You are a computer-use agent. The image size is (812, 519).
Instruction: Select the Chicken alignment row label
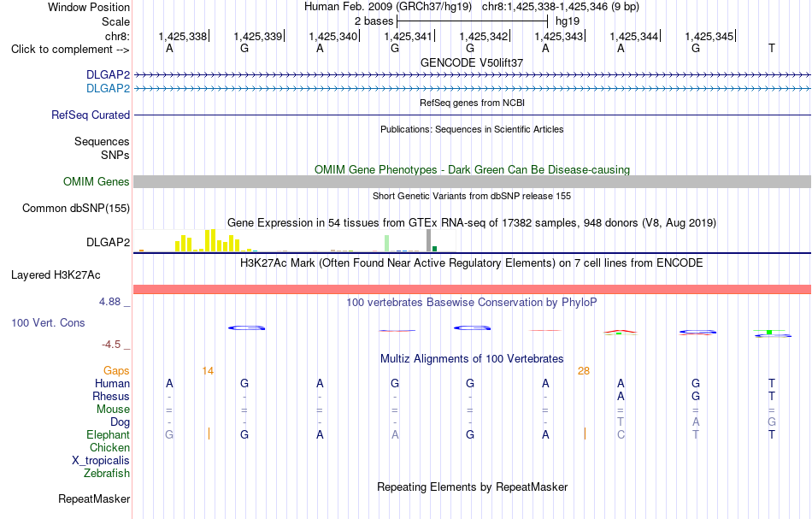click(109, 447)
